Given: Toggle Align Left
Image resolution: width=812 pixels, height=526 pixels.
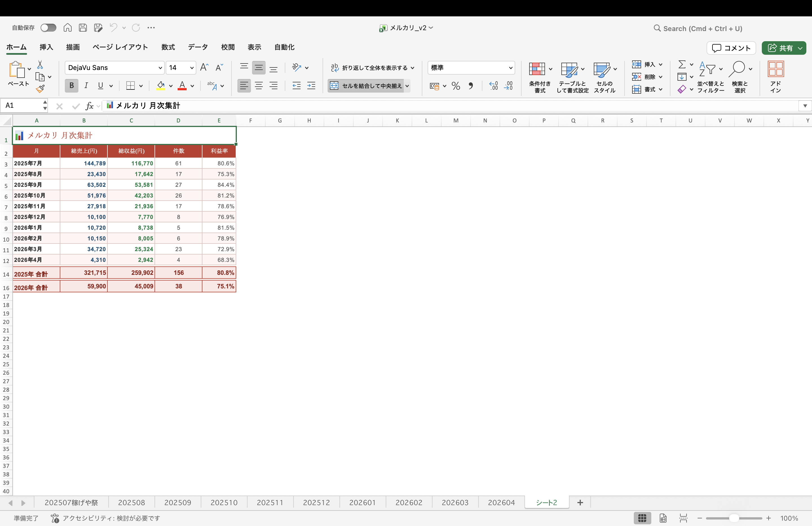Looking at the screenshot, I should coord(244,86).
